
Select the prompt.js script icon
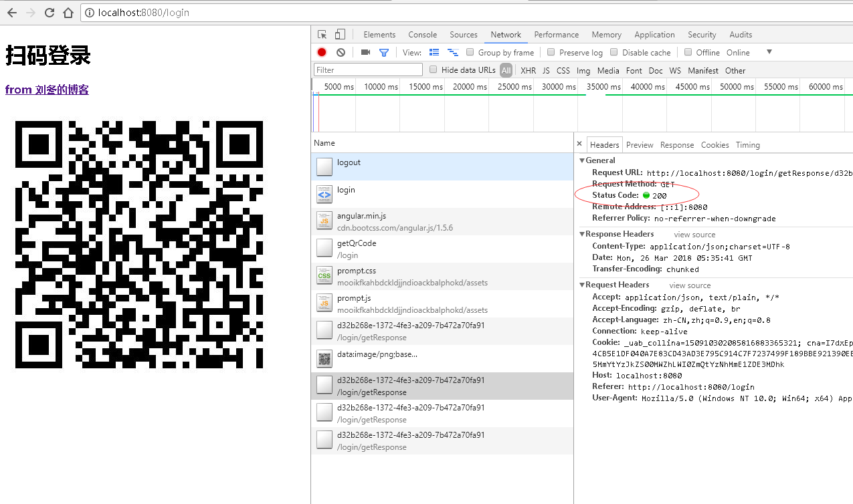pyautogui.click(x=324, y=303)
